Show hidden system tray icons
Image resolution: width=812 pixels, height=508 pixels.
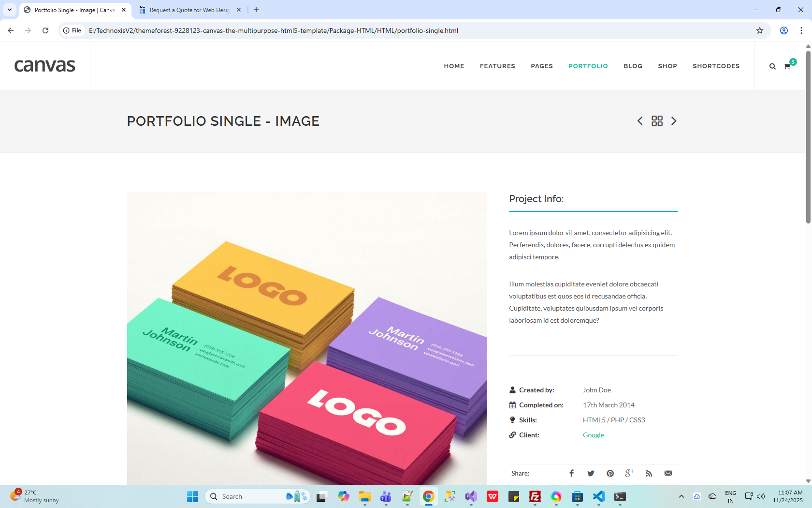pos(681,496)
